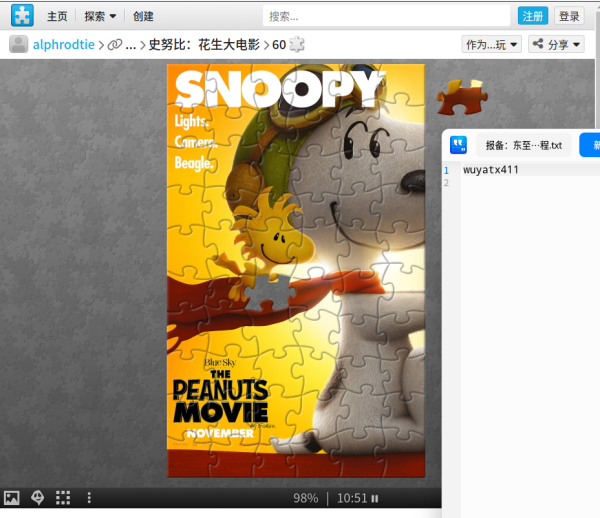
Task: Open the three-dot more options menu
Action: pyautogui.click(x=89, y=498)
